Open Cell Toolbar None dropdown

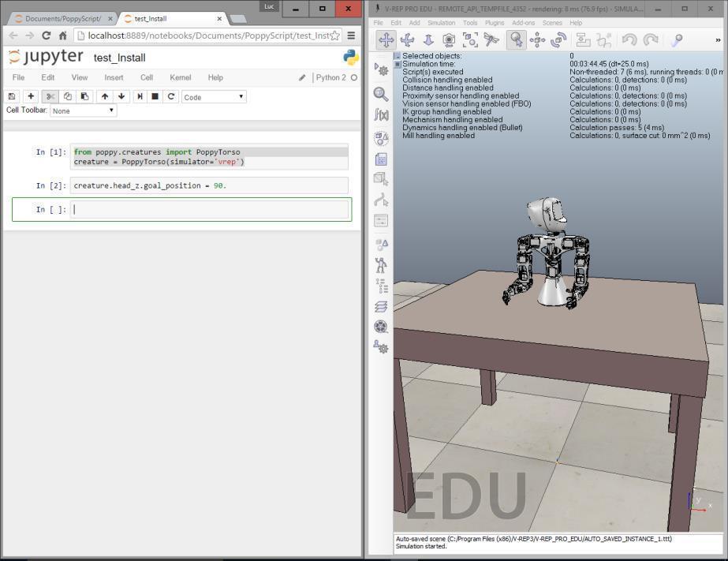83,111
